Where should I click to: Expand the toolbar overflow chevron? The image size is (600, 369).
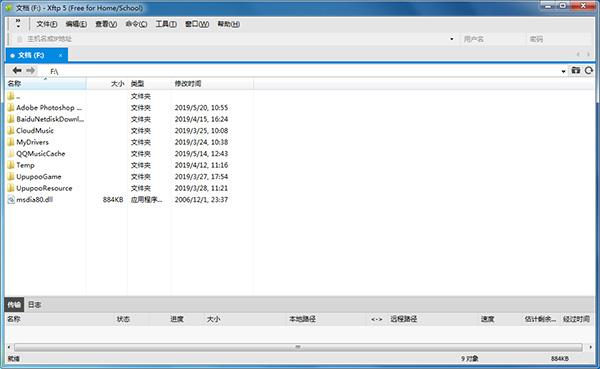coord(18,23)
